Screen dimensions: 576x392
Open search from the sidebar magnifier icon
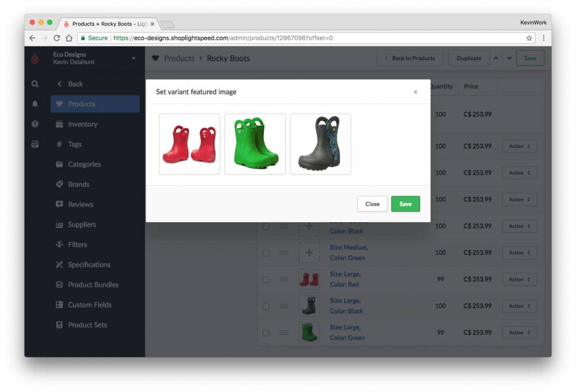[x=35, y=84]
